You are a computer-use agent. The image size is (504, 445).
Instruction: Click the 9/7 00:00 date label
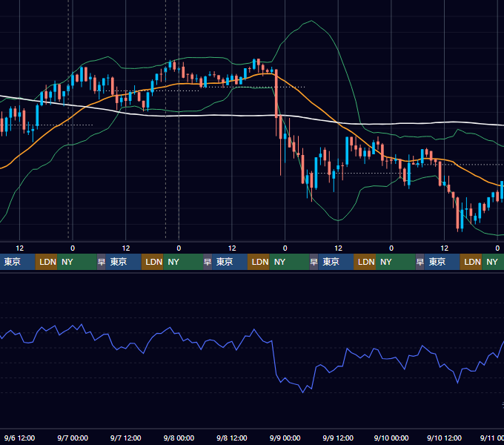point(73,438)
